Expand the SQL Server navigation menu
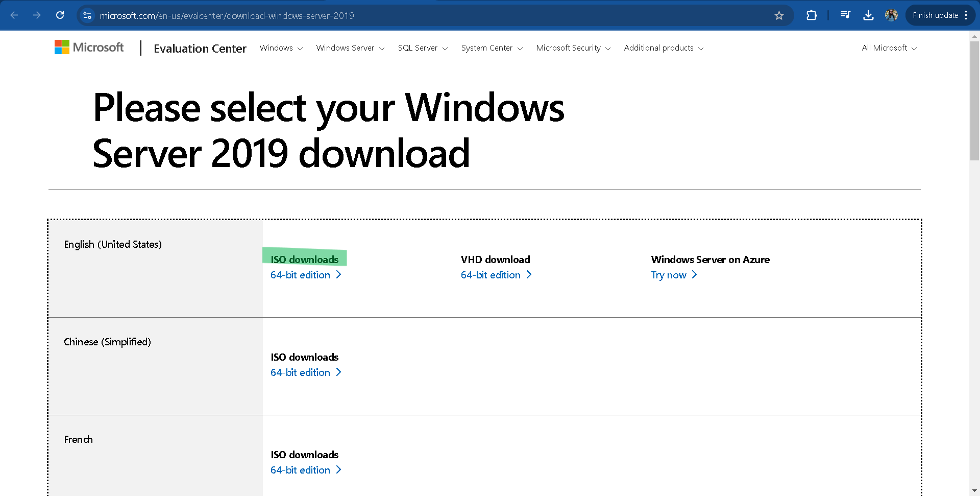The image size is (980, 496). pyautogui.click(x=423, y=48)
